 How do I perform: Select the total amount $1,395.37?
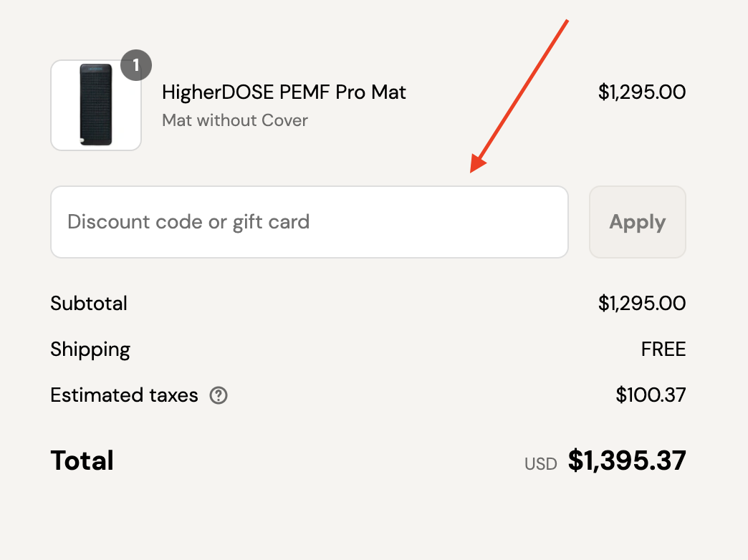[x=627, y=460]
